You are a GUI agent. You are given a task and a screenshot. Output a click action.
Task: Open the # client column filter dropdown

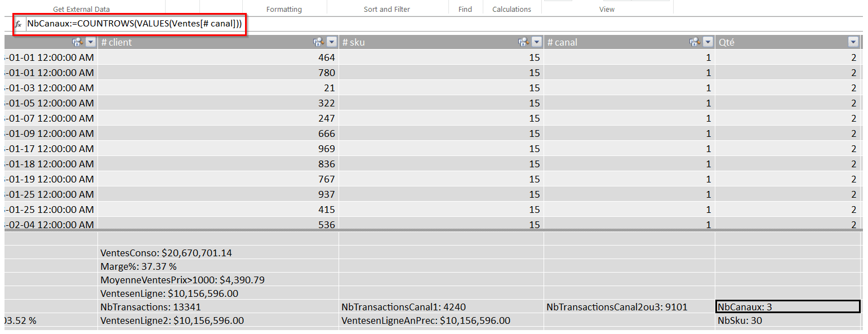pyautogui.click(x=331, y=42)
